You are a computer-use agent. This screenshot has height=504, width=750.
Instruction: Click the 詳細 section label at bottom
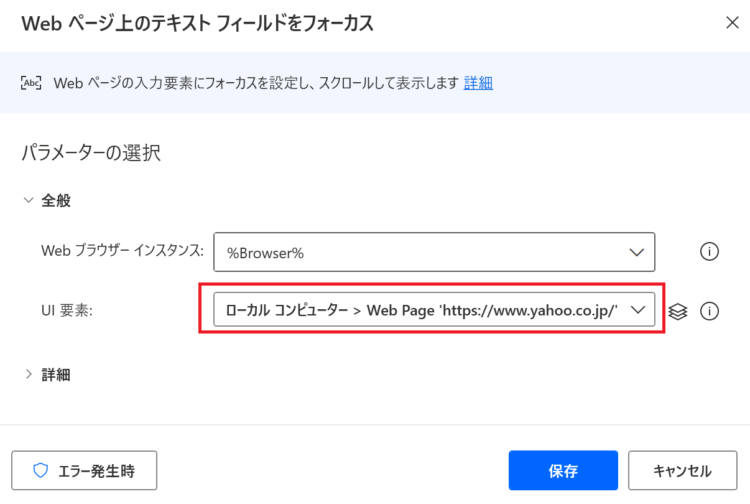pyautogui.click(x=56, y=374)
